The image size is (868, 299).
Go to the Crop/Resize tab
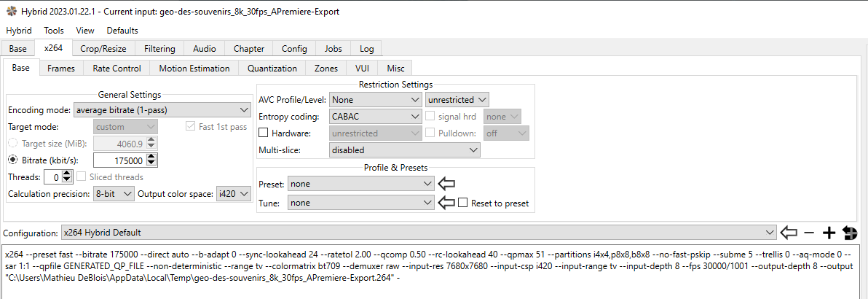coord(103,49)
